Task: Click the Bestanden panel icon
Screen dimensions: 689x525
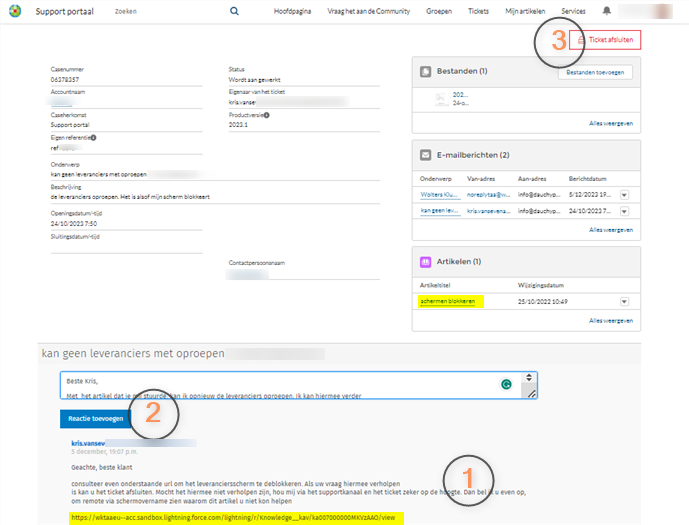Action: coord(426,72)
